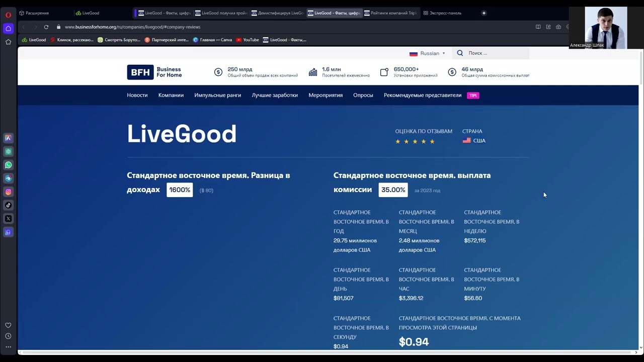The image size is (644, 362).
Task: Open Компании menu item
Action: (x=171, y=95)
